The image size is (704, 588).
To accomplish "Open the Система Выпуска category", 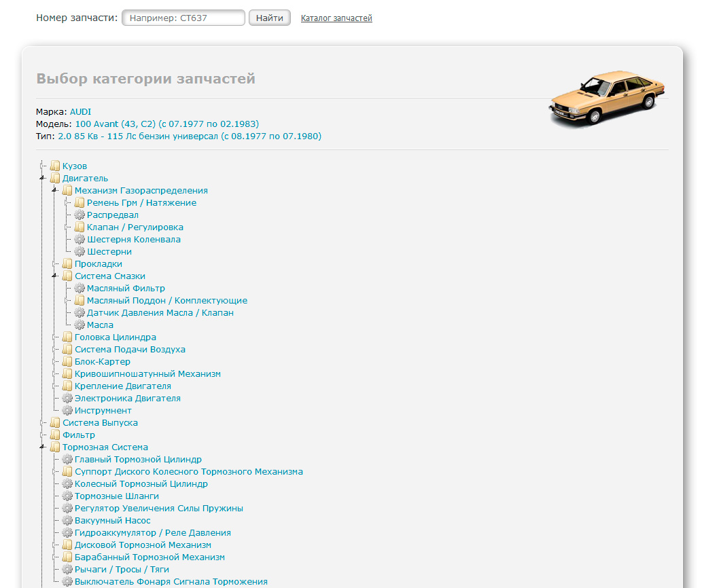I will (x=100, y=423).
